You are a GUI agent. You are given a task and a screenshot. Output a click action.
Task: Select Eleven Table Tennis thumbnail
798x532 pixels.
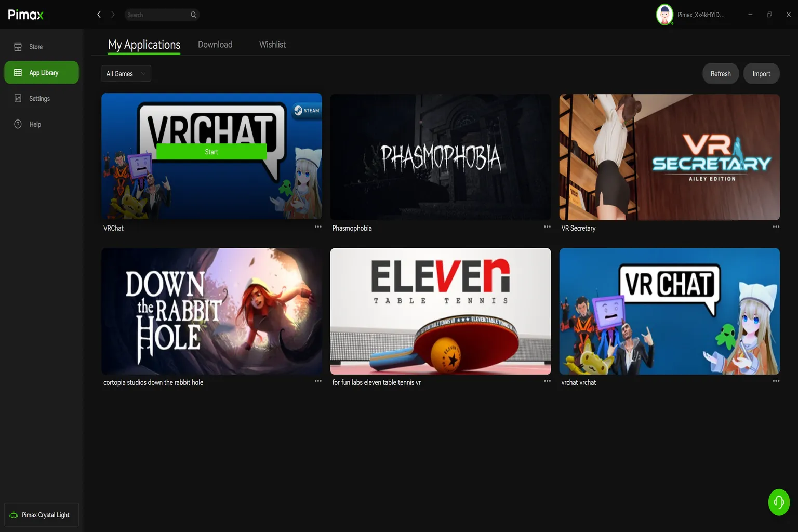(441, 311)
